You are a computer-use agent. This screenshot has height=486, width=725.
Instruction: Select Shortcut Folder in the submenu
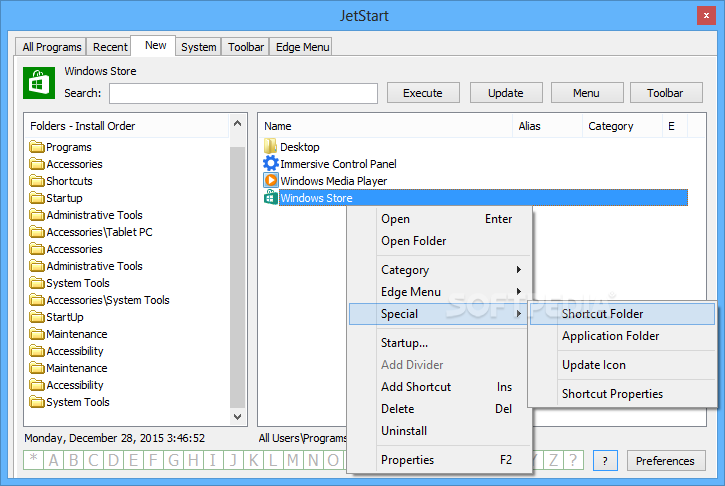click(x=622, y=314)
